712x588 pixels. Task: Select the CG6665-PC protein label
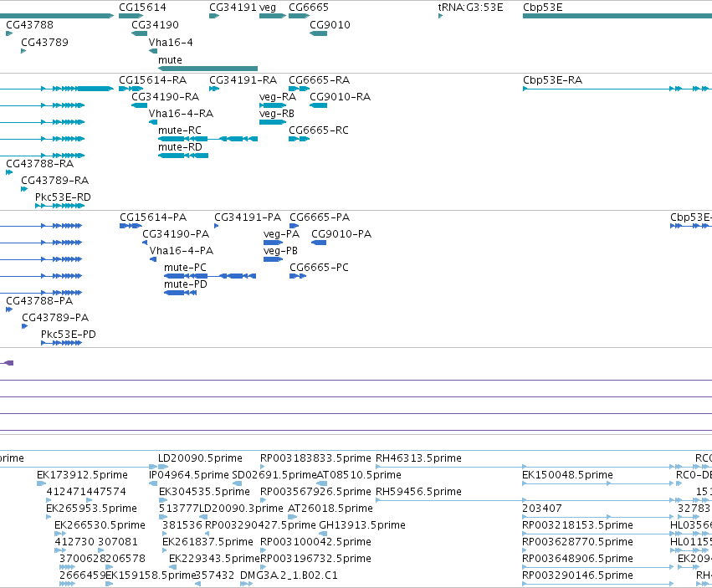(x=320, y=268)
